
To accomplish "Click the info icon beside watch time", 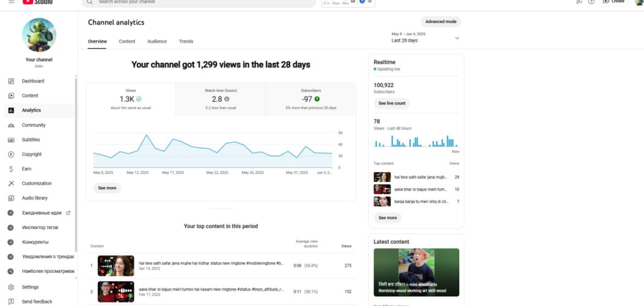I will [x=226, y=99].
